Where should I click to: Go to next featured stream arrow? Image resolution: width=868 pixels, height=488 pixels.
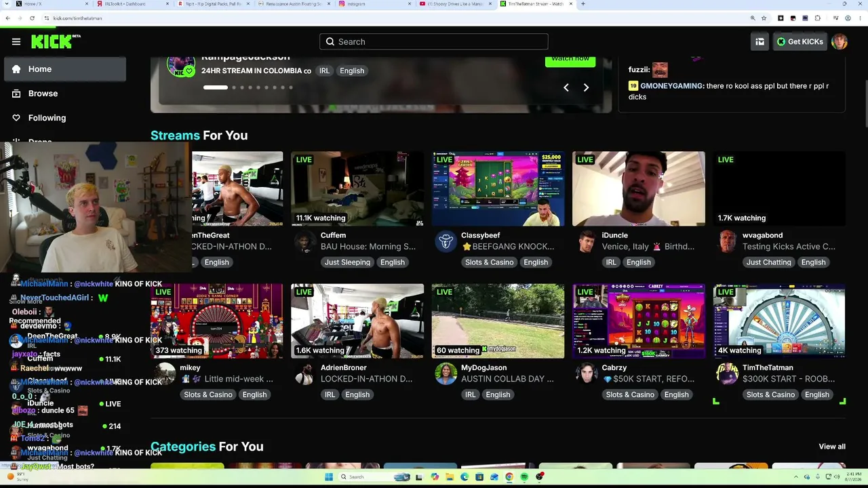pyautogui.click(x=586, y=87)
